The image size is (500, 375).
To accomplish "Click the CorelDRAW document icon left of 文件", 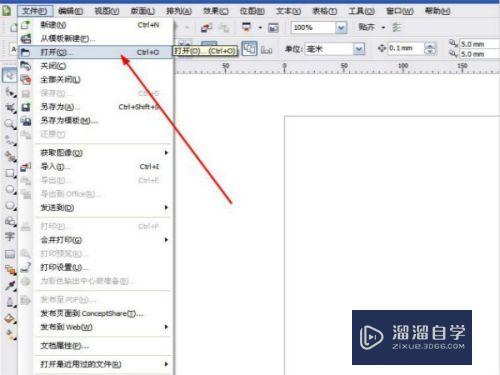I will [6, 11].
